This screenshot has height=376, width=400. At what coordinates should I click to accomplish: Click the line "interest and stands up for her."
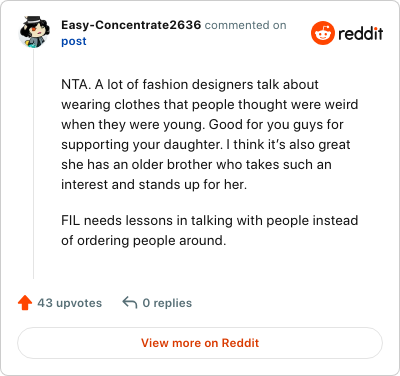[x=154, y=185]
